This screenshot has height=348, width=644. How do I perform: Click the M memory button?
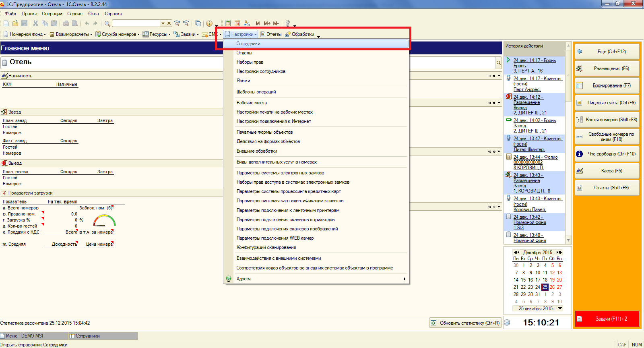click(x=258, y=23)
